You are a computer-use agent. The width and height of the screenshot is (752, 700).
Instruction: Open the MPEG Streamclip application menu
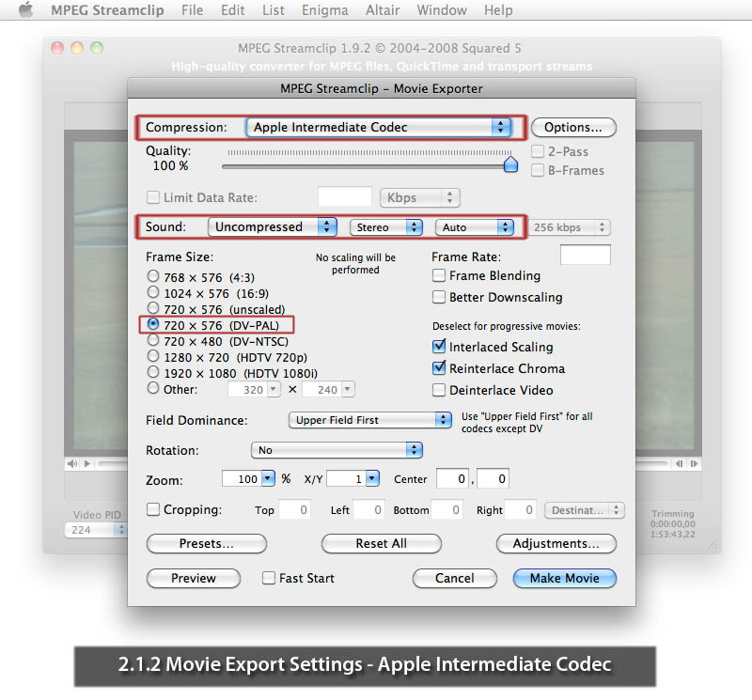(x=107, y=10)
